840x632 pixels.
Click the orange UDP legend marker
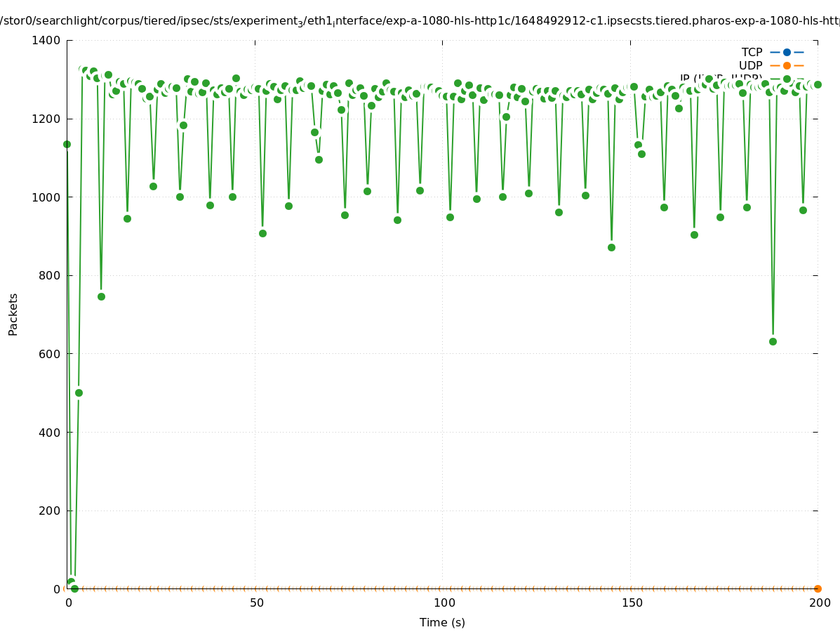click(787, 65)
